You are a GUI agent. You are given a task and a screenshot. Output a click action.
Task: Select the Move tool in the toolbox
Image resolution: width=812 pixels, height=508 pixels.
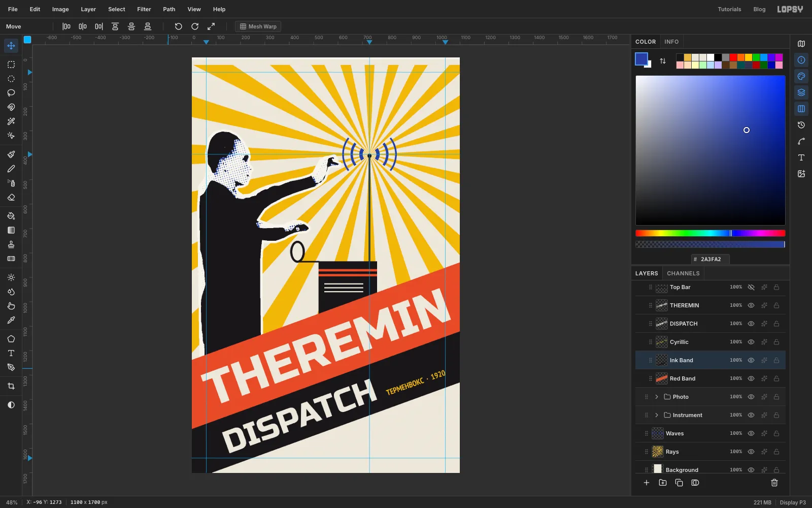[x=11, y=46]
